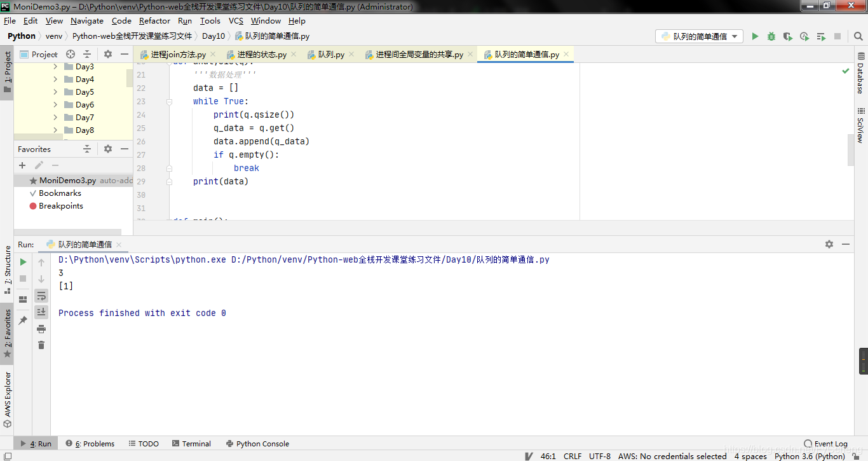Collapse the while True fold marker at line 23
The height and width of the screenshot is (461, 868).
tap(169, 101)
